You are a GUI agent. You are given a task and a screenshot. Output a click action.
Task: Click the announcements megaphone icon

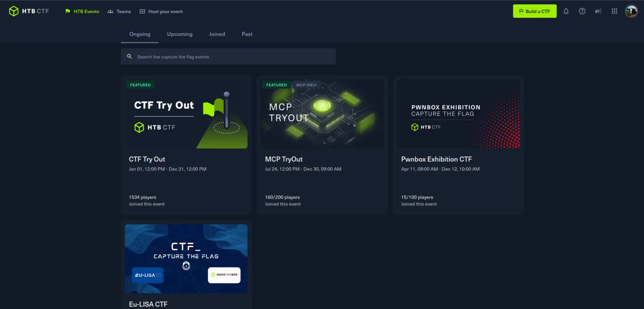[x=598, y=11]
